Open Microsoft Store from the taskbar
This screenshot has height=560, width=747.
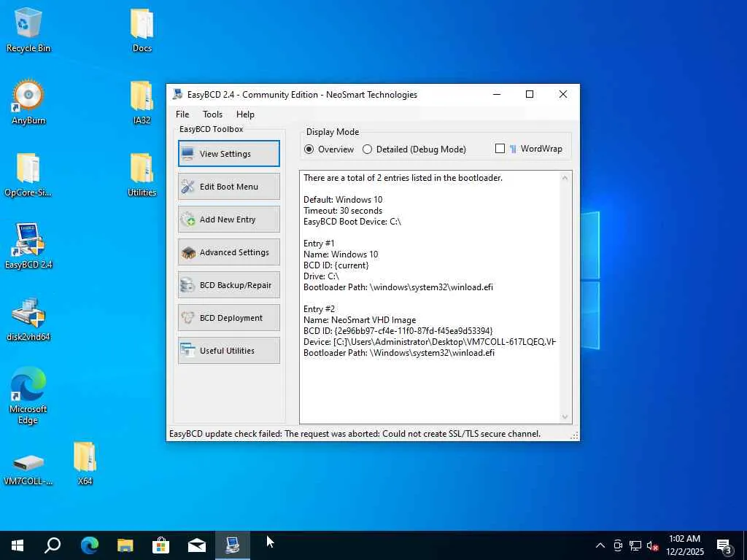161,545
